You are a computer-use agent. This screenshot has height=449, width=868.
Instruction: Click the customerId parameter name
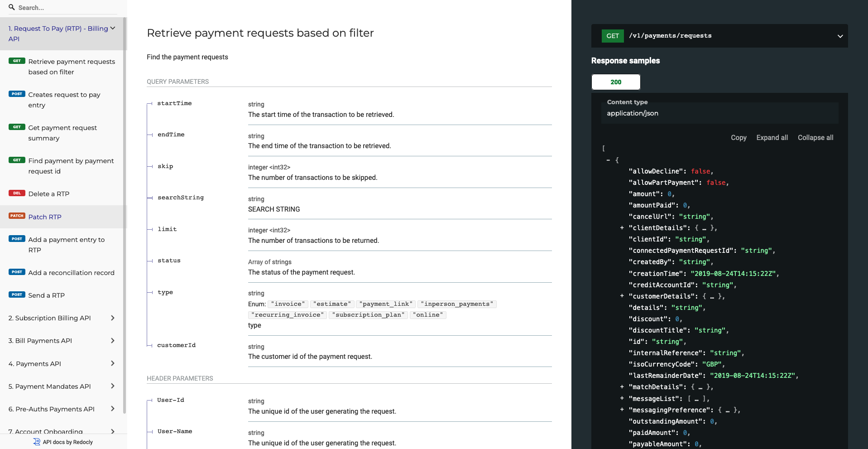pyautogui.click(x=177, y=345)
